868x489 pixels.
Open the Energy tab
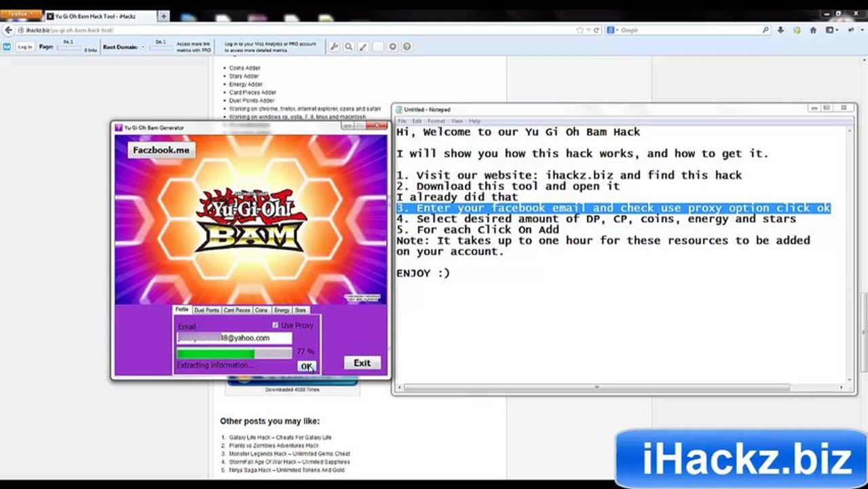point(282,310)
